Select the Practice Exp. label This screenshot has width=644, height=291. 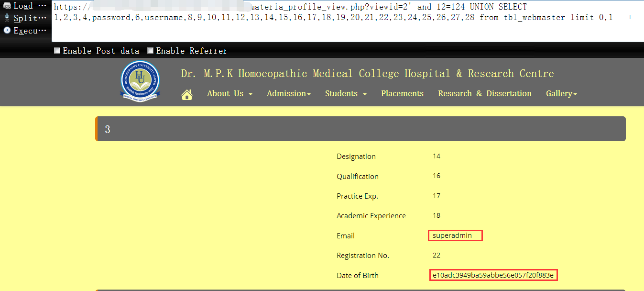click(357, 196)
